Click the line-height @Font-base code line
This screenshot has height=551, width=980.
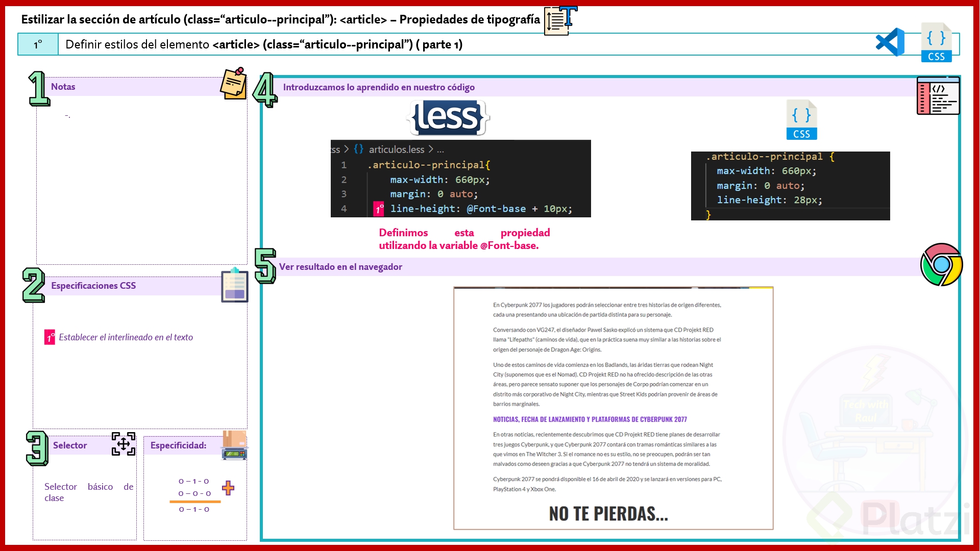click(481, 209)
